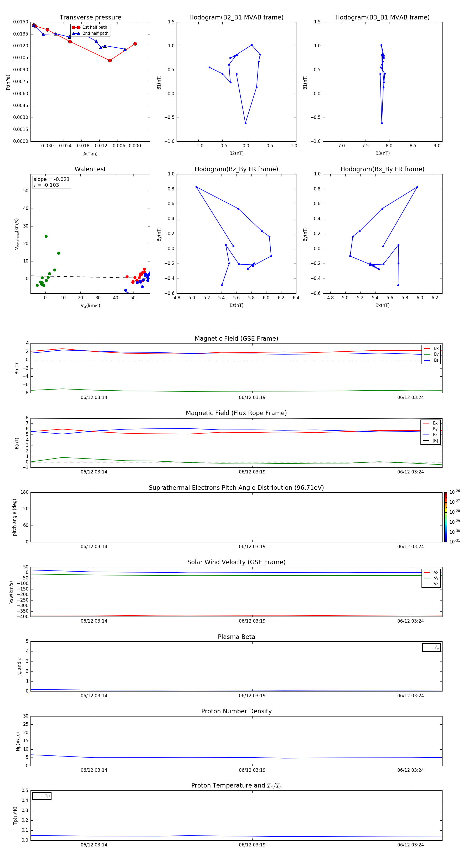
Task: Click the "Vy" legend entry
Action: point(431,578)
